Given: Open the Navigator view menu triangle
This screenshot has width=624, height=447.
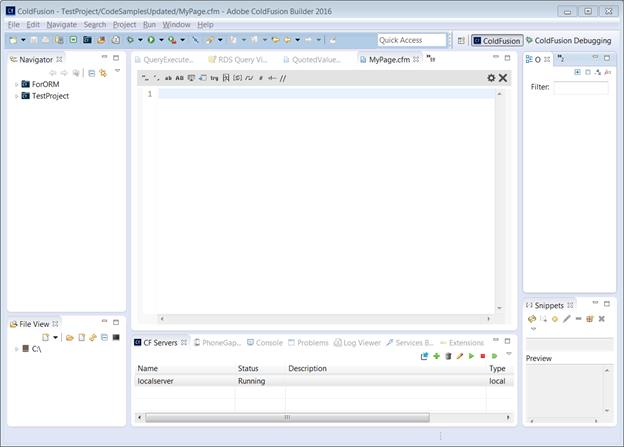Looking at the screenshot, I should pyautogui.click(x=117, y=71).
